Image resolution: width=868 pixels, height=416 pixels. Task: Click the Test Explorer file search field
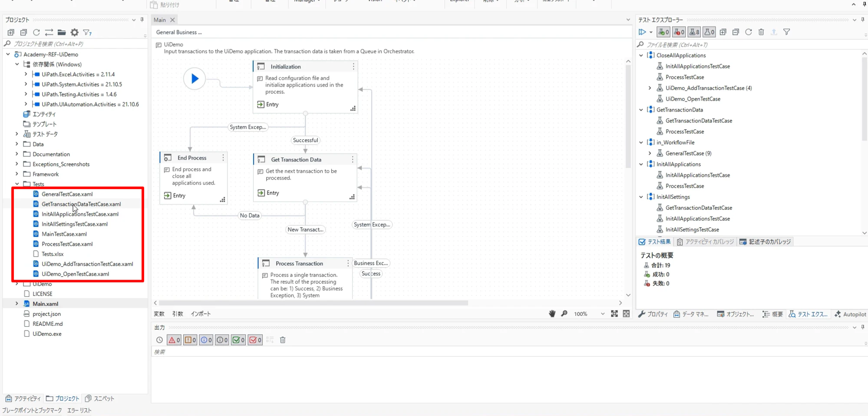click(x=751, y=45)
